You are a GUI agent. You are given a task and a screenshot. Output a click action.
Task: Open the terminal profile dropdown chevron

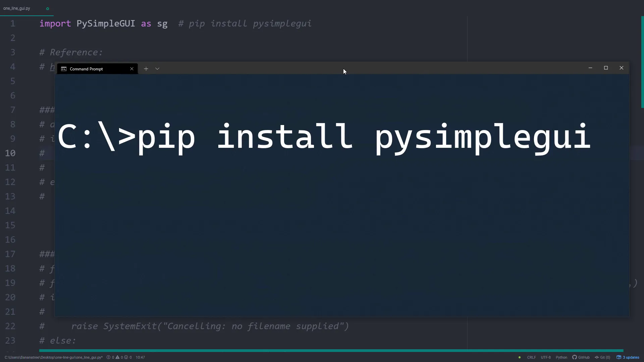157,68
